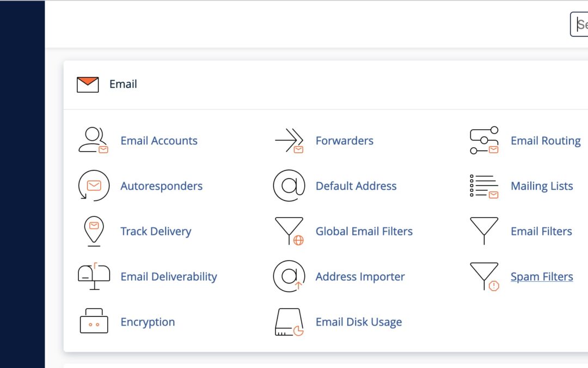Click the Forwarders arrow icon
The width and height of the screenshot is (588, 368).
(289, 140)
